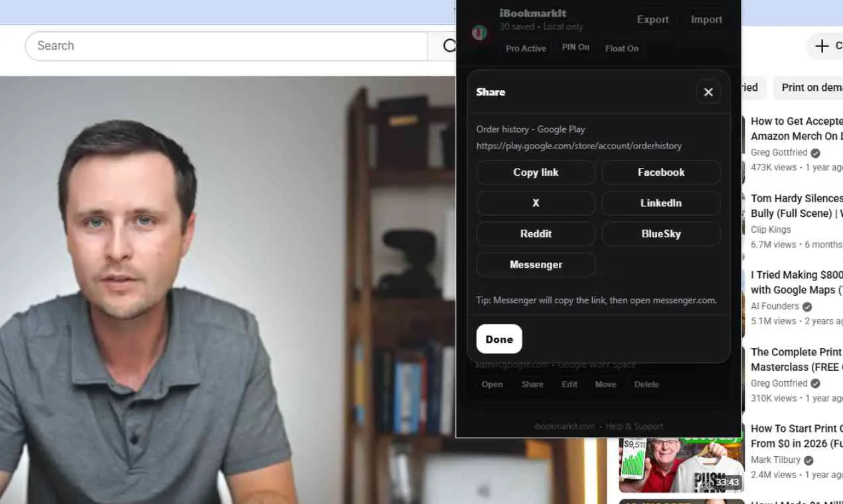
Task: Open the I Tried Making $800 Google Maps video
Action: tap(797, 283)
